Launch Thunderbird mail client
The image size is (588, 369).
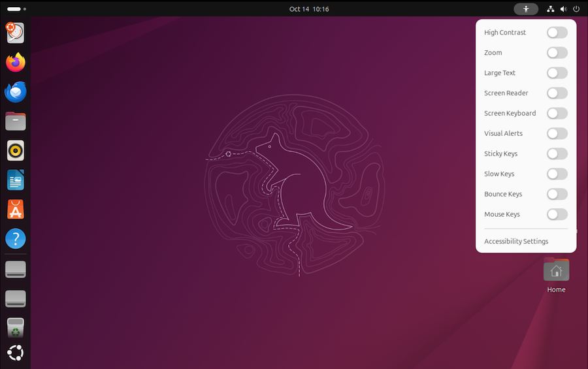pyautogui.click(x=16, y=92)
